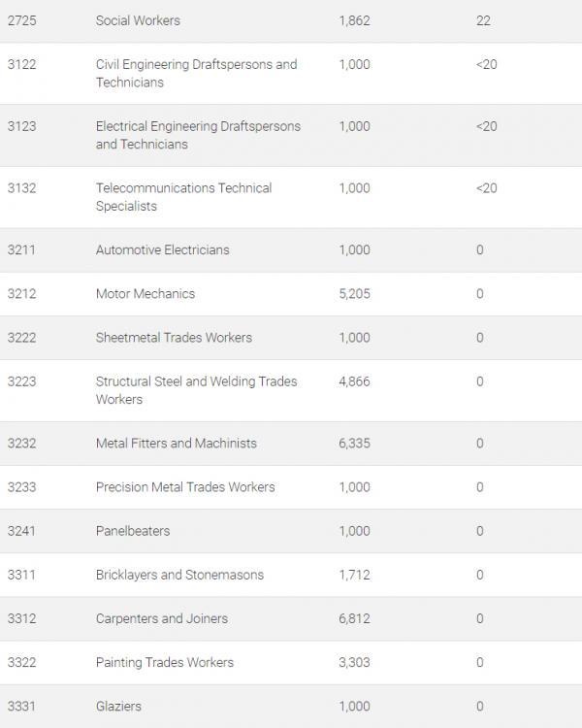Viewport: 582px width, 728px height.
Task: Click Structural Steel and Welding Trades Workers
Action: pos(196,389)
